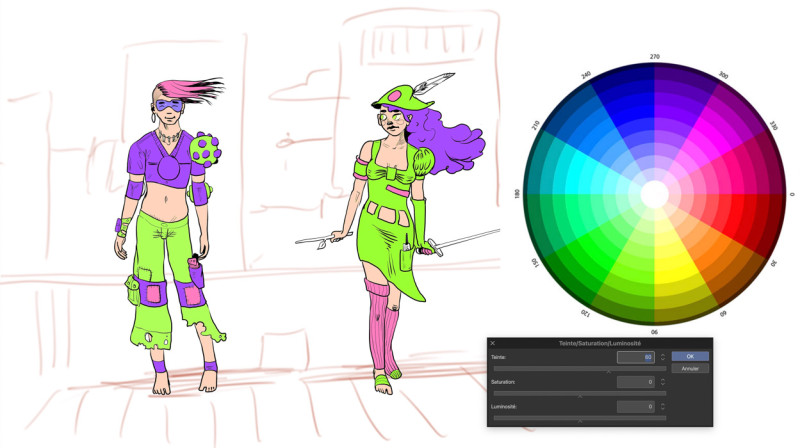Viewport: 800px width, 448px height.
Task: Click the Luminosité stepper arrows
Action: click(x=662, y=407)
